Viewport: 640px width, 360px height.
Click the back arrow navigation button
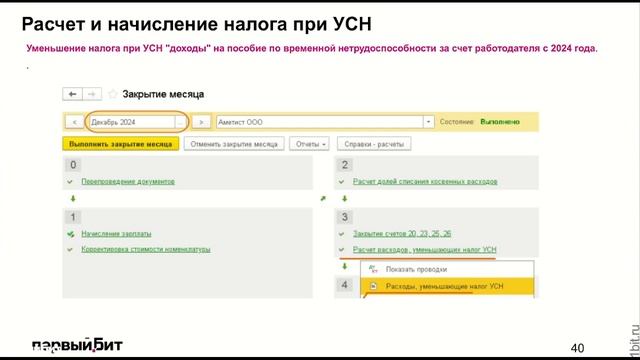pyautogui.click(x=73, y=94)
